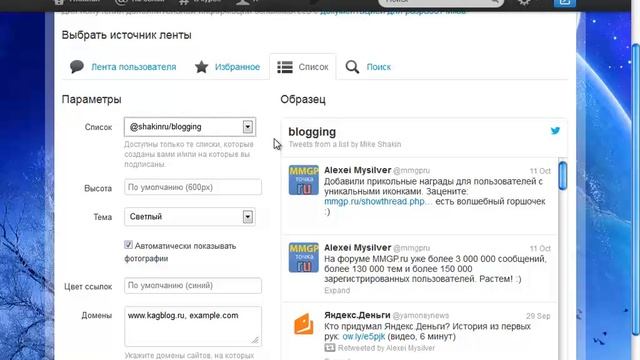Open the settings gear in top bar

524,2
